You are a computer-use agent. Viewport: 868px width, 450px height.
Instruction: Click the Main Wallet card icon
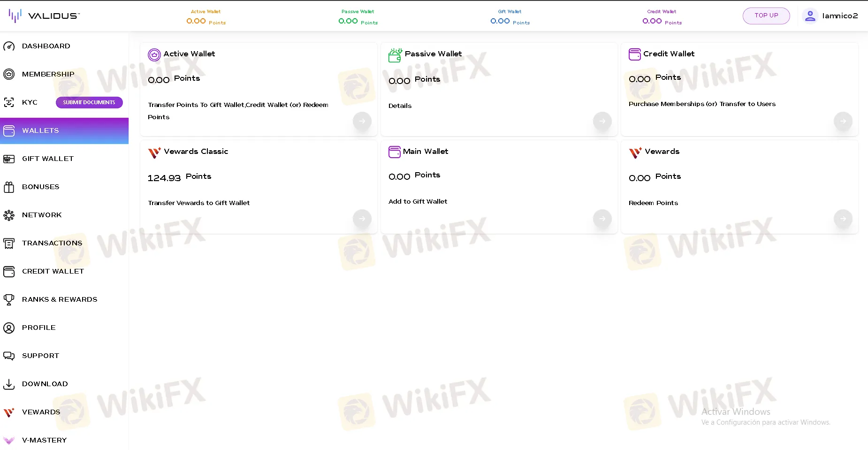pos(395,152)
